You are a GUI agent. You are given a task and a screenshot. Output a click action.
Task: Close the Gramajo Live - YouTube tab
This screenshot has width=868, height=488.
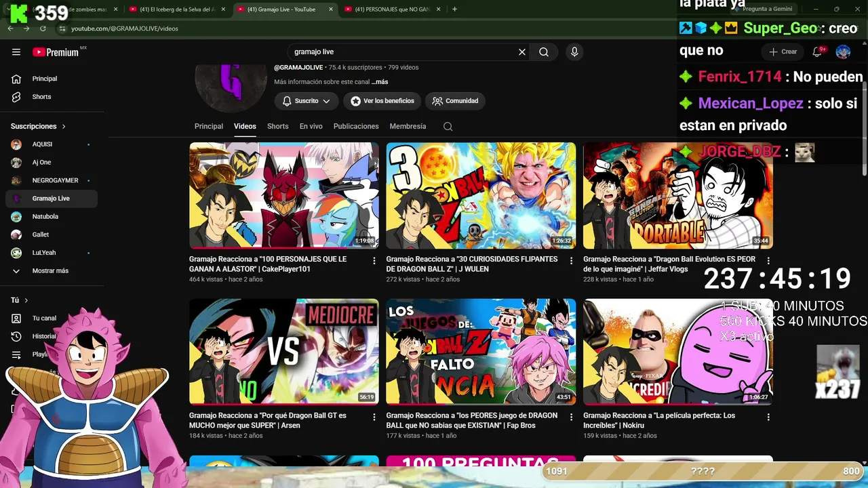pyautogui.click(x=332, y=9)
